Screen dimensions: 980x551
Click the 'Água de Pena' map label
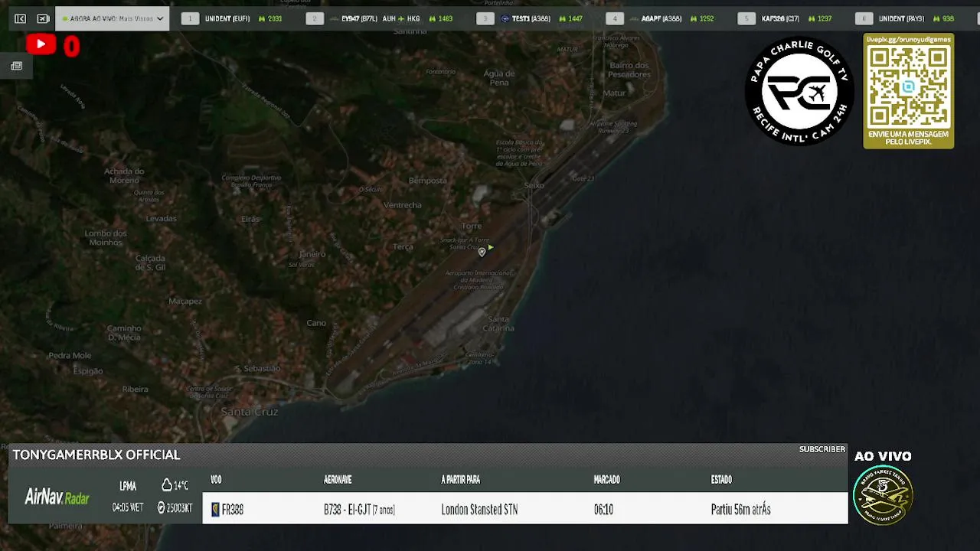[499, 77]
